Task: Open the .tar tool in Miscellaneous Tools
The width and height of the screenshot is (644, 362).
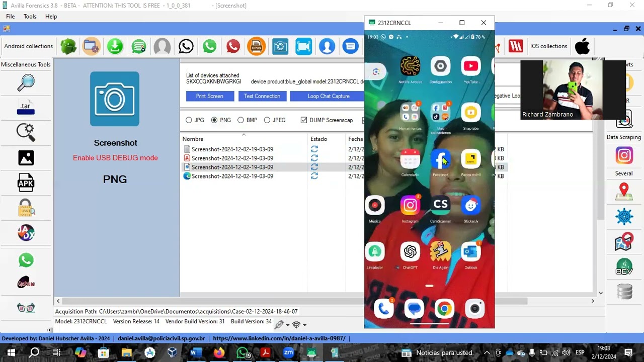Action: [x=26, y=107]
